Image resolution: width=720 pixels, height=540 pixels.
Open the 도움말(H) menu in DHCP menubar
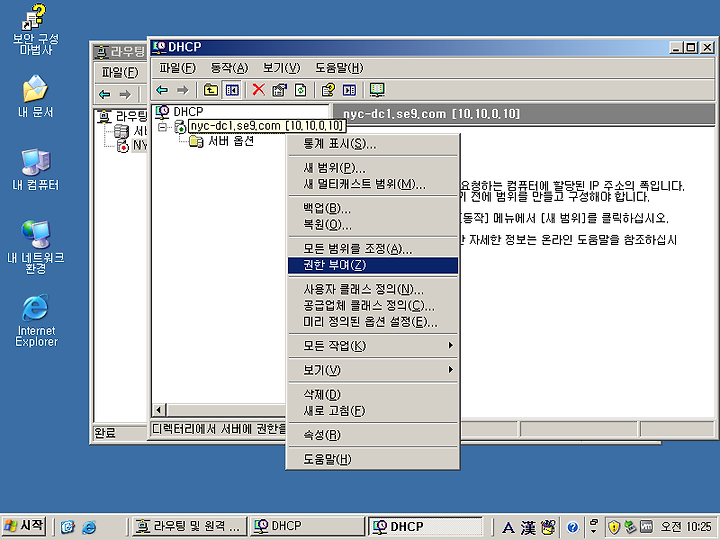coord(339,68)
